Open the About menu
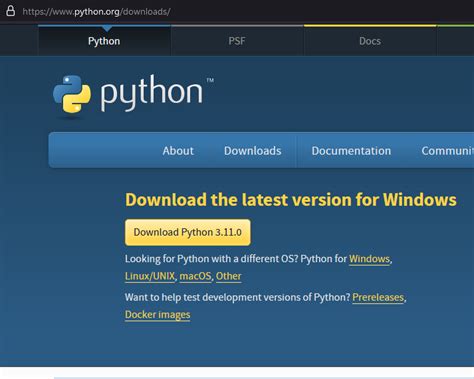474x379 pixels. pos(178,151)
